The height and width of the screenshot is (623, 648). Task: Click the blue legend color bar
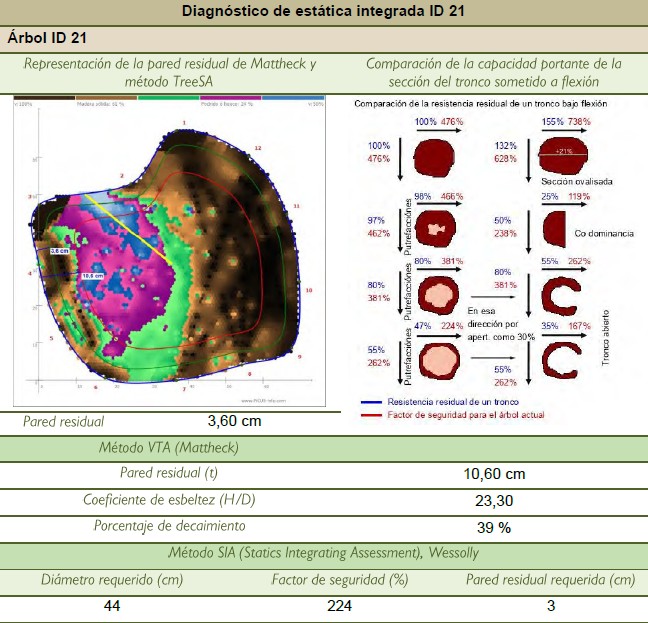[x=292, y=98]
